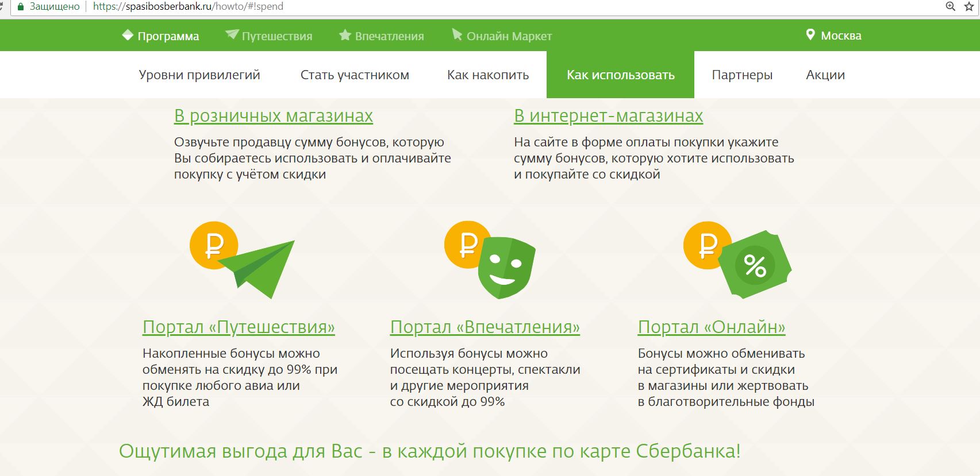Select the Как накопить tab
The image size is (980, 476).
pos(488,75)
